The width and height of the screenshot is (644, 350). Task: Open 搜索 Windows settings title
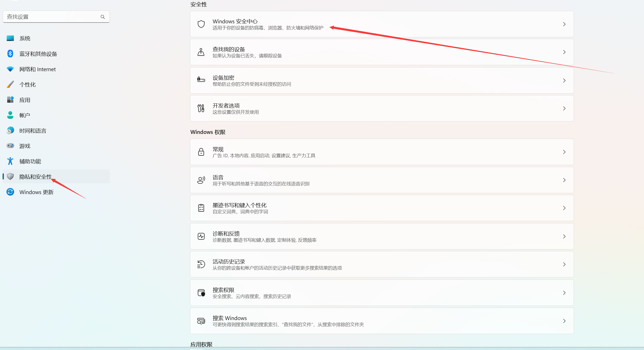[x=230, y=318]
